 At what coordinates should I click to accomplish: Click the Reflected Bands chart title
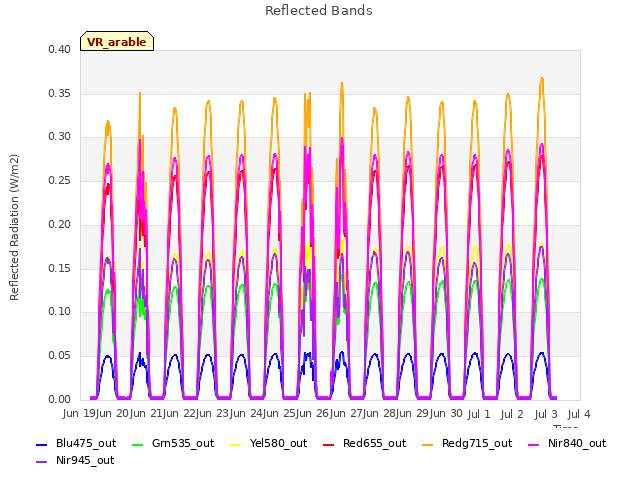pos(319,10)
